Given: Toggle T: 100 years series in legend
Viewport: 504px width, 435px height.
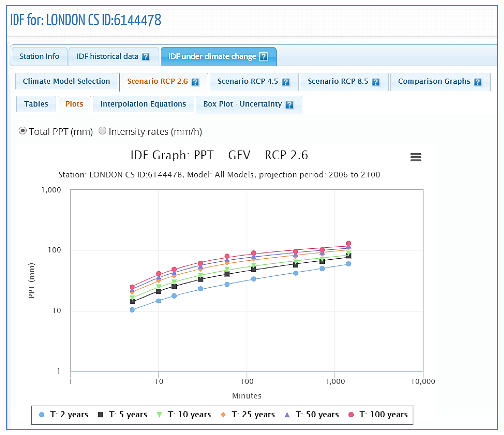Looking at the screenshot, I should coord(383,415).
